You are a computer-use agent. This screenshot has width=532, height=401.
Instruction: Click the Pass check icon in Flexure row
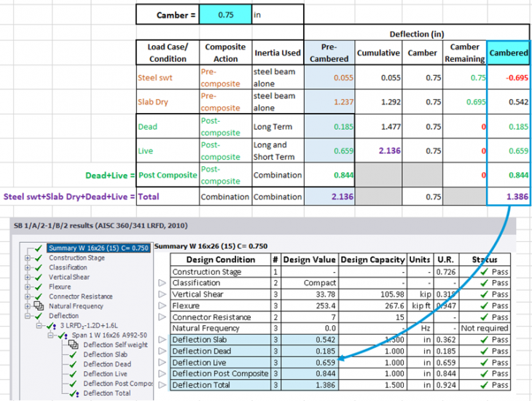coord(484,305)
